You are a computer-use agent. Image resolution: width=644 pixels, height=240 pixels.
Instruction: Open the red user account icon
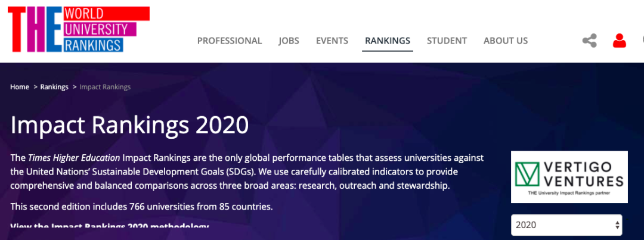pyautogui.click(x=620, y=40)
